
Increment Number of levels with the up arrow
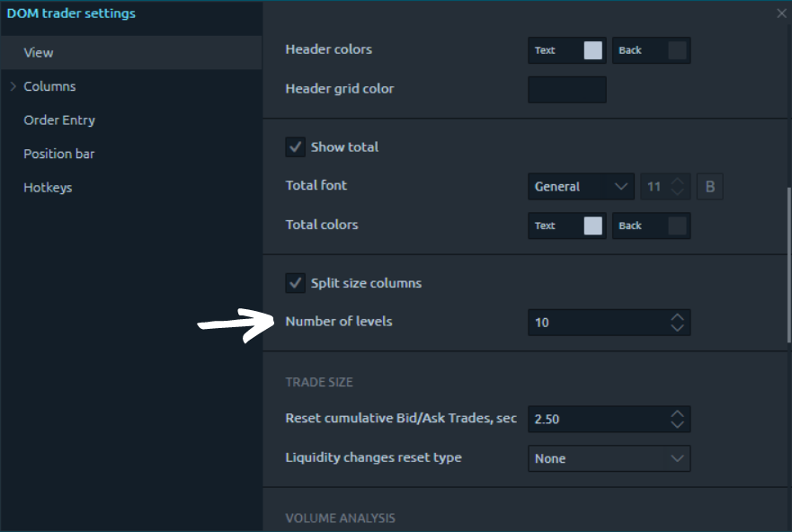(x=677, y=317)
